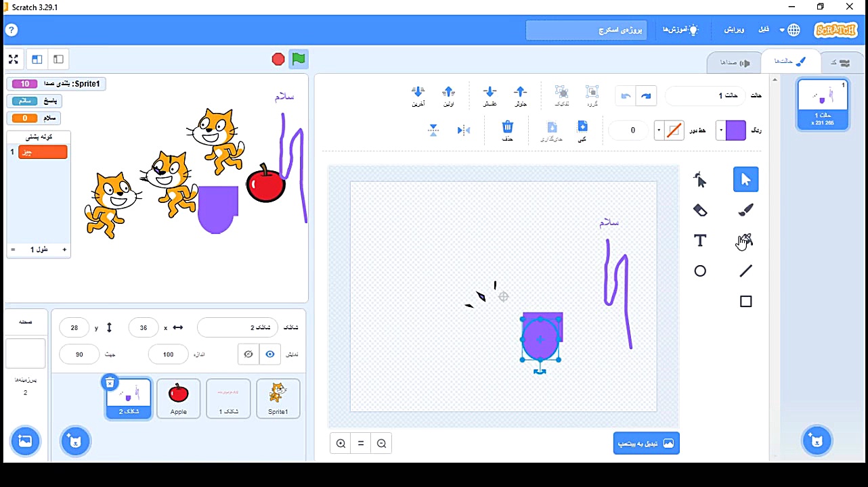Move shape forward (جلوتر)

[x=520, y=96]
